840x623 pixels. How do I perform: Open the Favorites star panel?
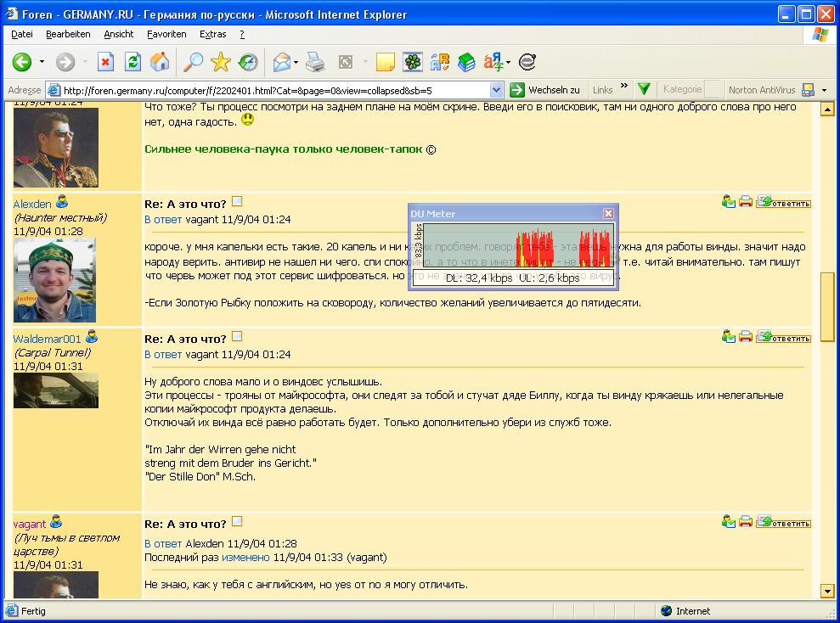(220, 62)
